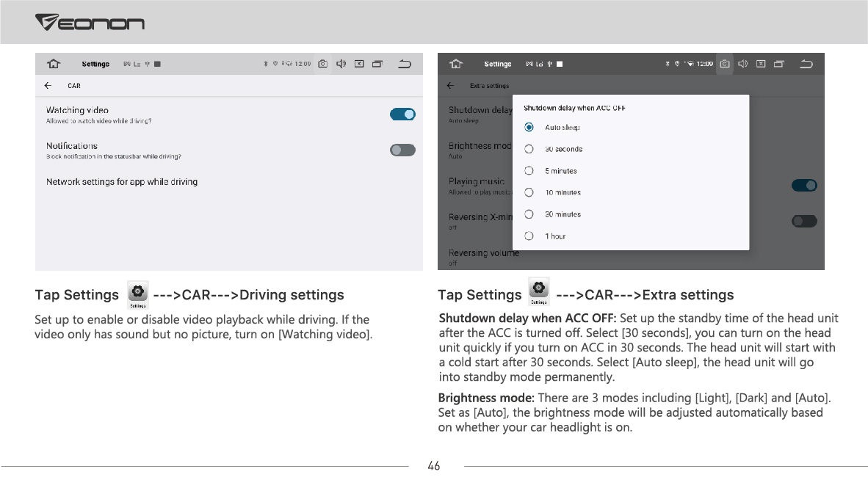Select the 10 minutes radio option

(529, 192)
